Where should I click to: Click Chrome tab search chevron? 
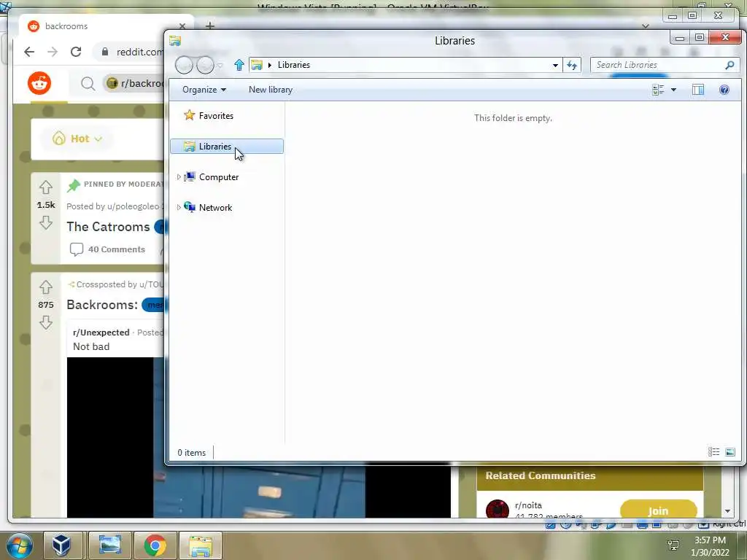click(646, 26)
